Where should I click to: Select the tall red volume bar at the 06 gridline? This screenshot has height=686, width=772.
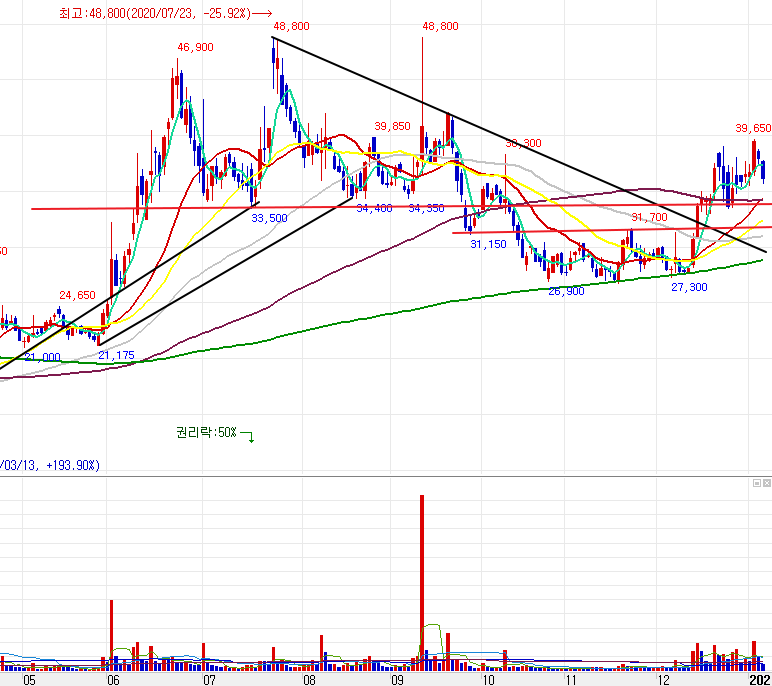click(x=112, y=635)
